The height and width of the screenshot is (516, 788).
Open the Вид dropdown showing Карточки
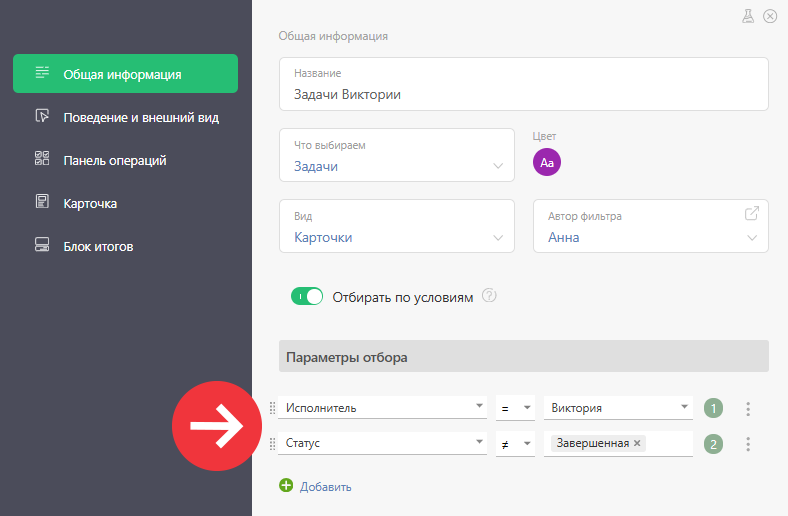coord(397,226)
